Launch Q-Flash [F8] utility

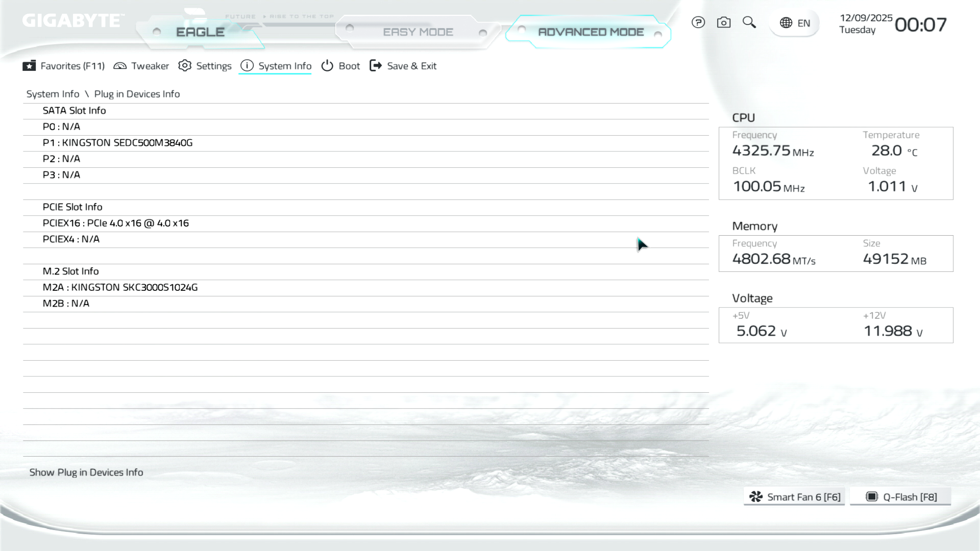901,497
